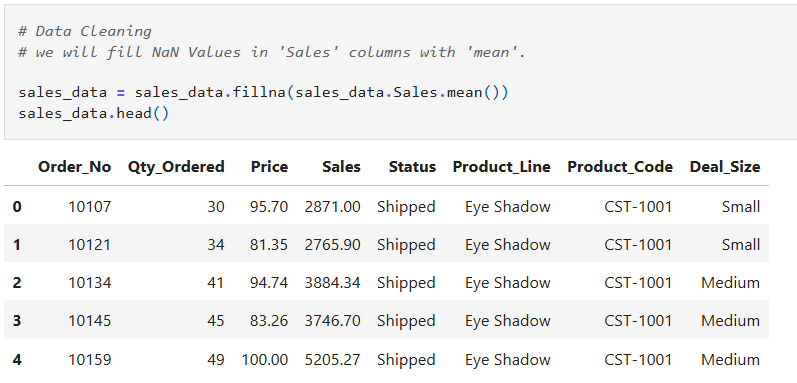Click the Qty_Ordered column header
Screen dimensions: 797x383
(176, 167)
